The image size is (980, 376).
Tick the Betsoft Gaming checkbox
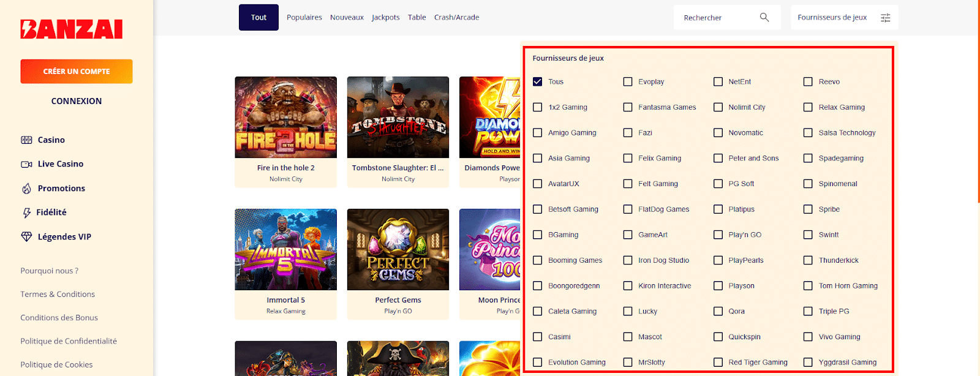[x=538, y=209]
